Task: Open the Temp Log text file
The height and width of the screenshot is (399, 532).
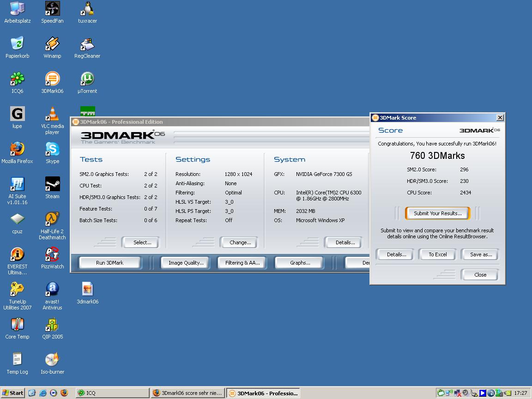Action: 17,363
